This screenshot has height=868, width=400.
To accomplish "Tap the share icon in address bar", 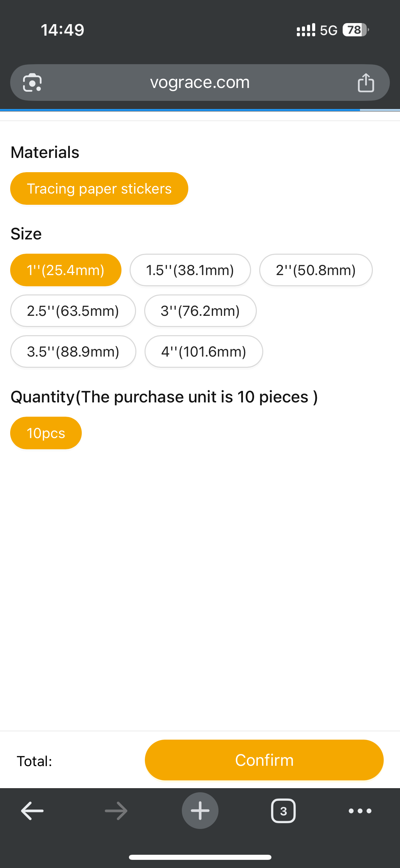I will [366, 83].
